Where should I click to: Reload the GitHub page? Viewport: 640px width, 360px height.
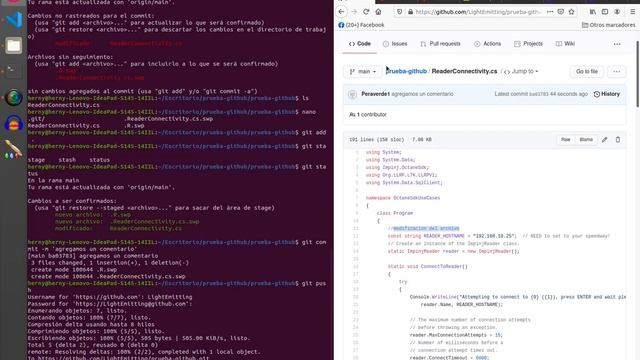366,12
